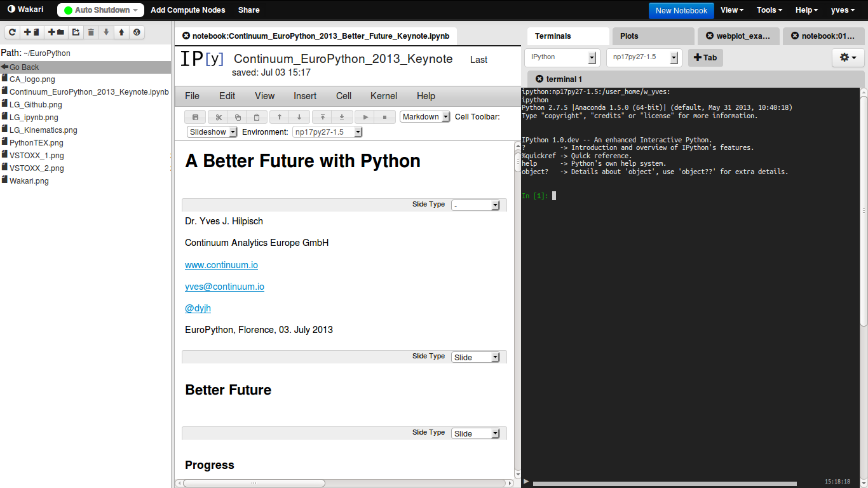Switch to the Terminals tab
Screen dimensions: 868x488
click(568, 36)
